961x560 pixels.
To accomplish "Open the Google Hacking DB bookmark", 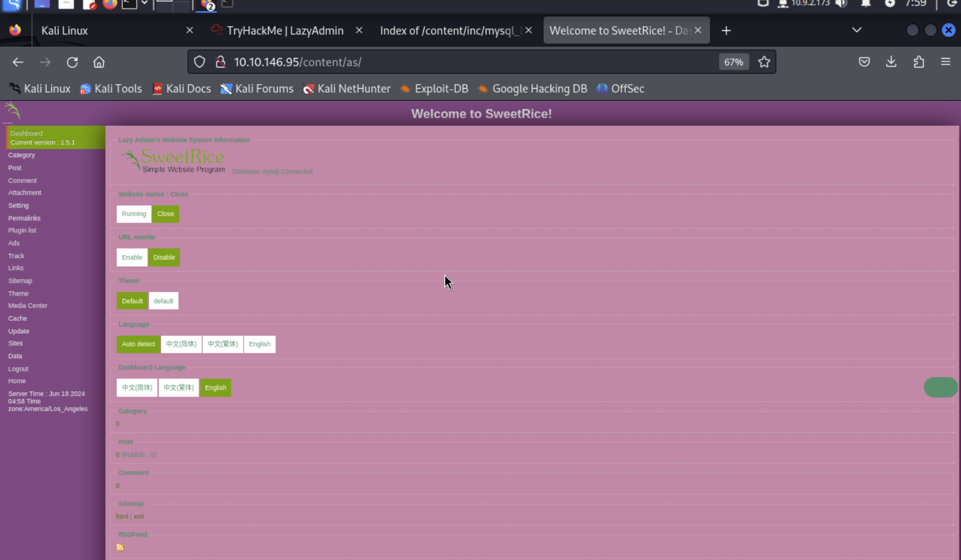I will coord(533,89).
